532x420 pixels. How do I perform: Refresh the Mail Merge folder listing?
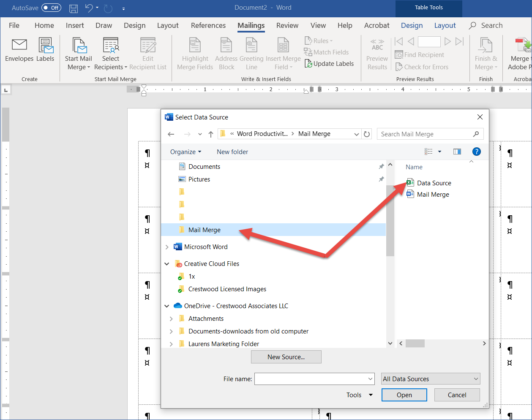point(367,134)
